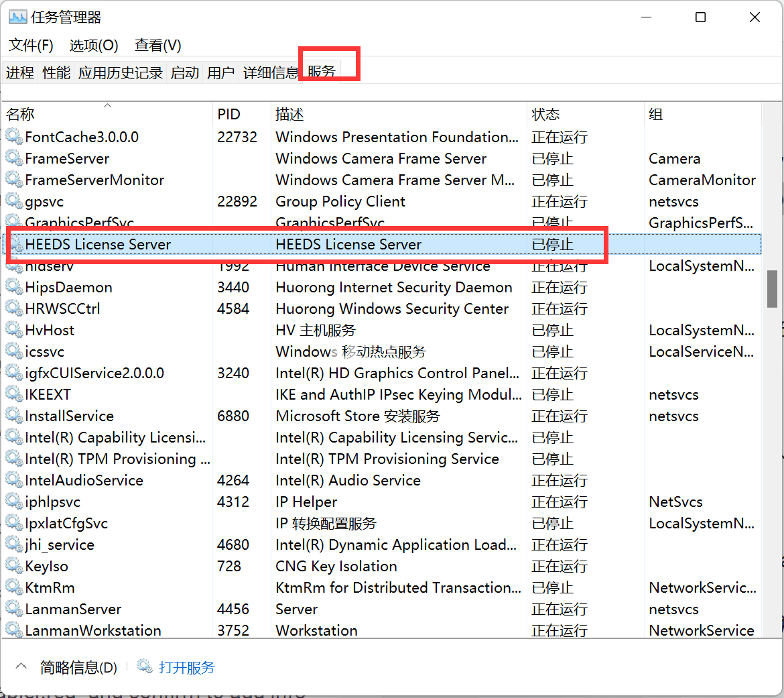Click description IP 转换配置服务
The height and width of the screenshot is (698, 784).
326,524
